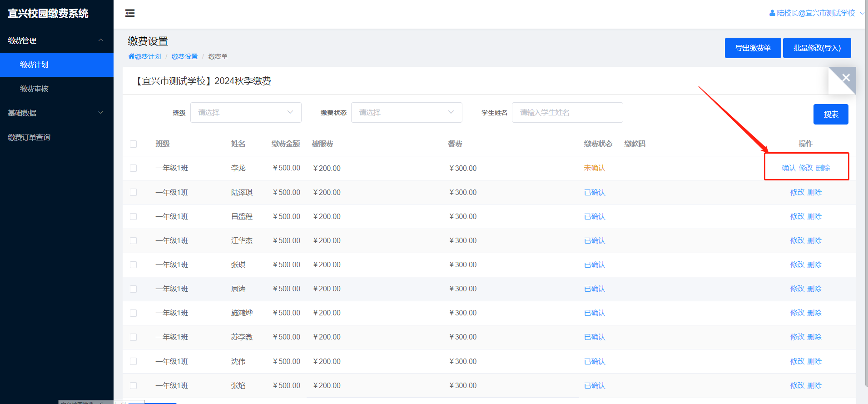
Task: Click 删除 for 李龙's row
Action: coord(823,168)
